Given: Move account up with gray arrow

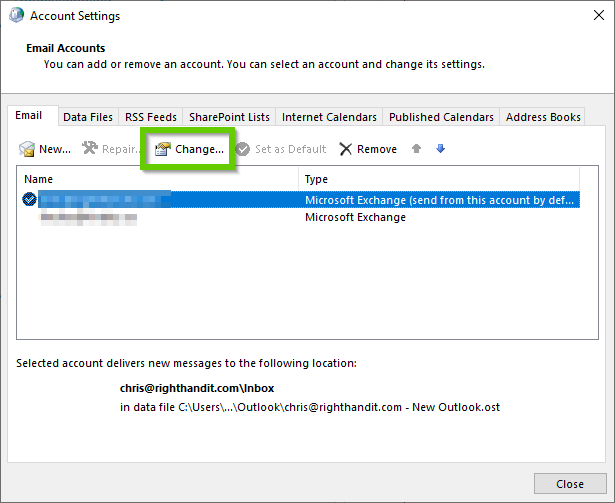Looking at the screenshot, I should 417,149.
